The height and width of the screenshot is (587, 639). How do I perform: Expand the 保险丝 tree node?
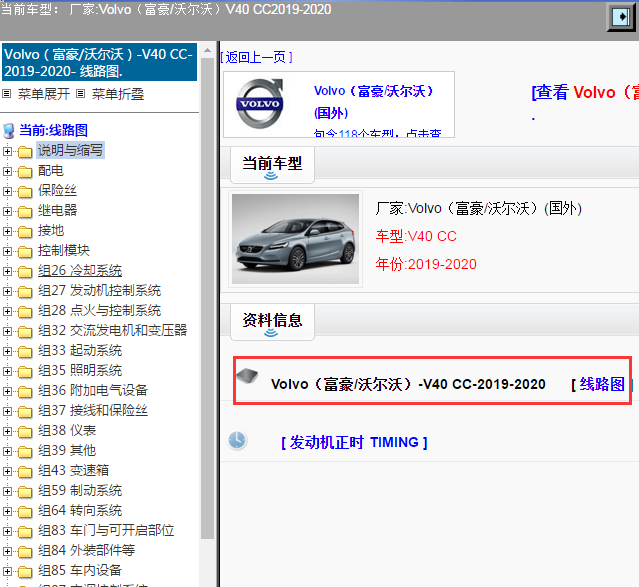[7, 191]
